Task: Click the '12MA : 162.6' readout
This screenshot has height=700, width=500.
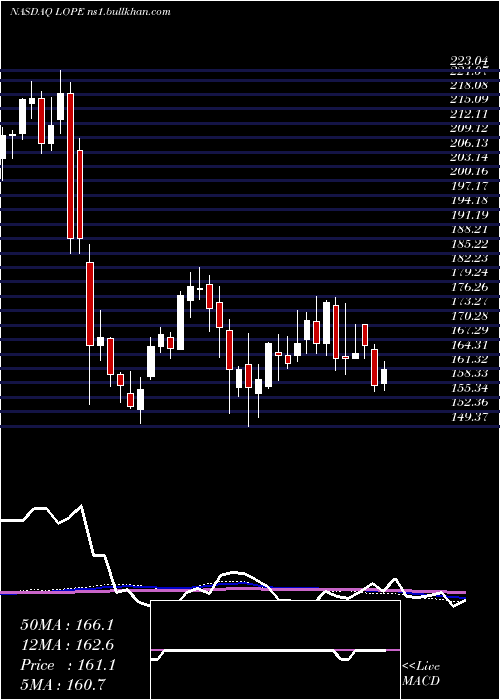Action: pyautogui.click(x=67, y=645)
